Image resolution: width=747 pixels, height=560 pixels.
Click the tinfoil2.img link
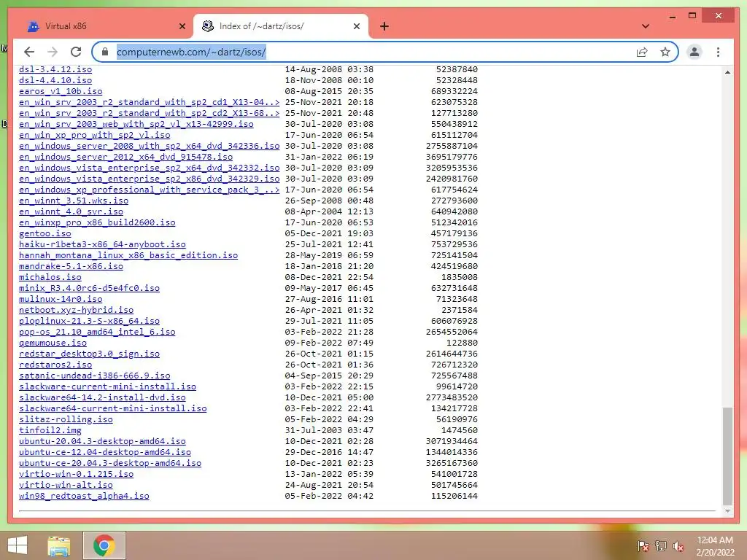50,431
